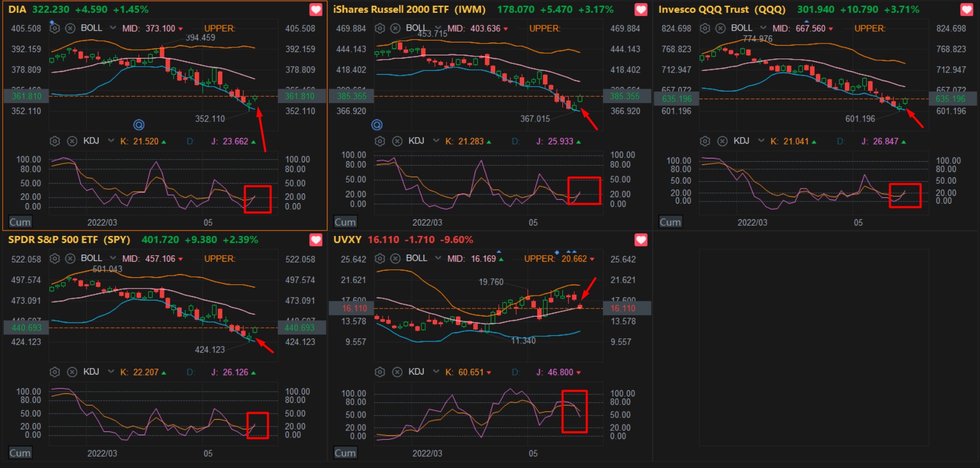Click QQQ BOLL MID value 667.560
980x468 pixels.
point(811,28)
